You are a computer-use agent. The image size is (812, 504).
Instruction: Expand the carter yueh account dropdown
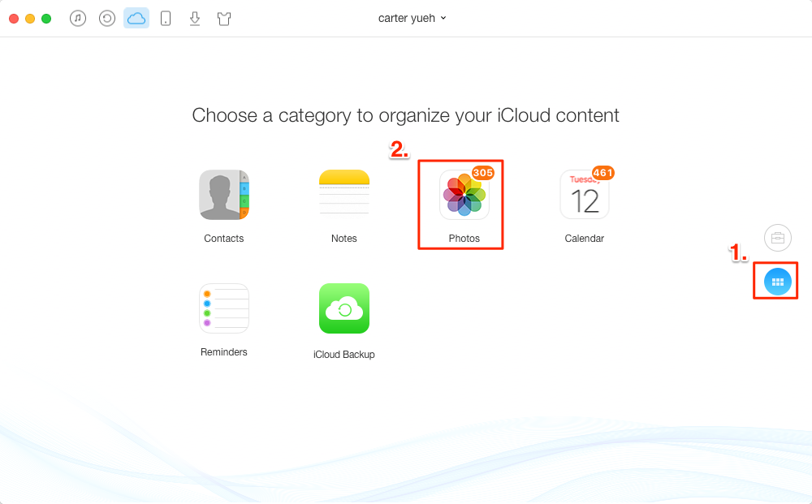coord(412,18)
